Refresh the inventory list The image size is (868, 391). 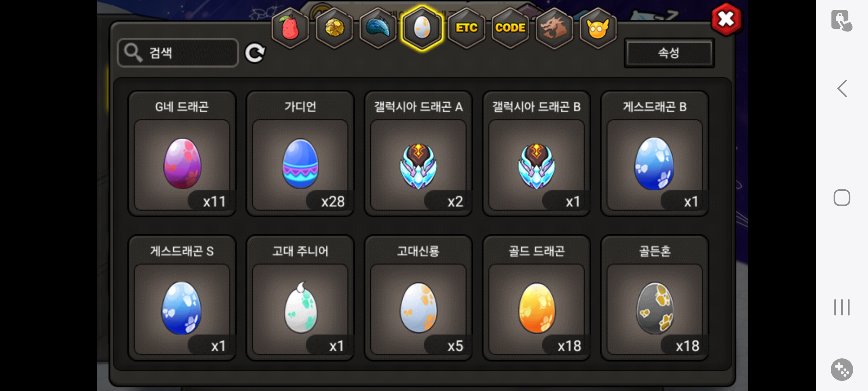pyautogui.click(x=255, y=53)
